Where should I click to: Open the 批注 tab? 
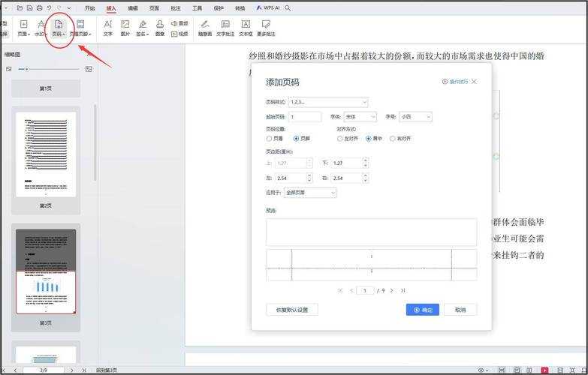click(176, 8)
